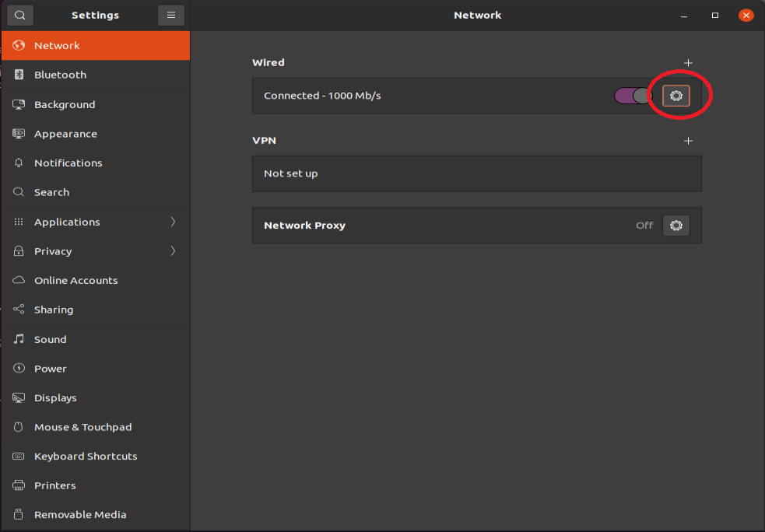765x532 pixels.
Task: Open the Notifications panel
Action: click(96, 163)
